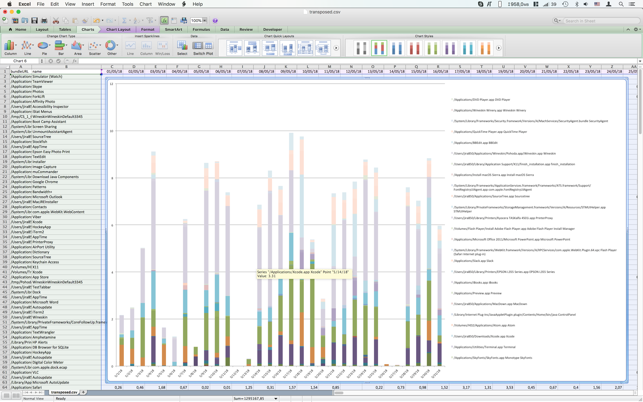Click the Cut scissors icon
Image resolution: width=643 pixels, height=402 pixels.
coord(56,21)
